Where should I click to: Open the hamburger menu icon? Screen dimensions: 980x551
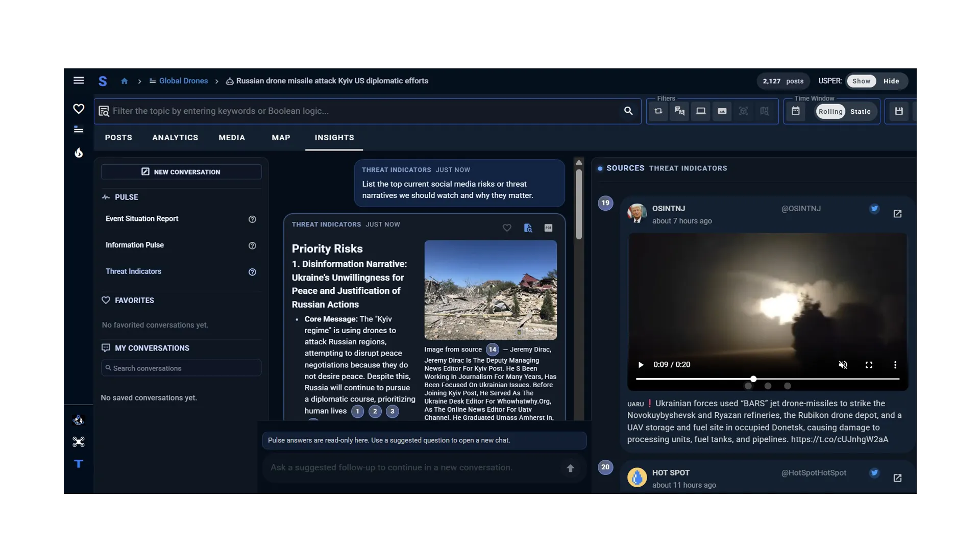click(x=79, y=81)
